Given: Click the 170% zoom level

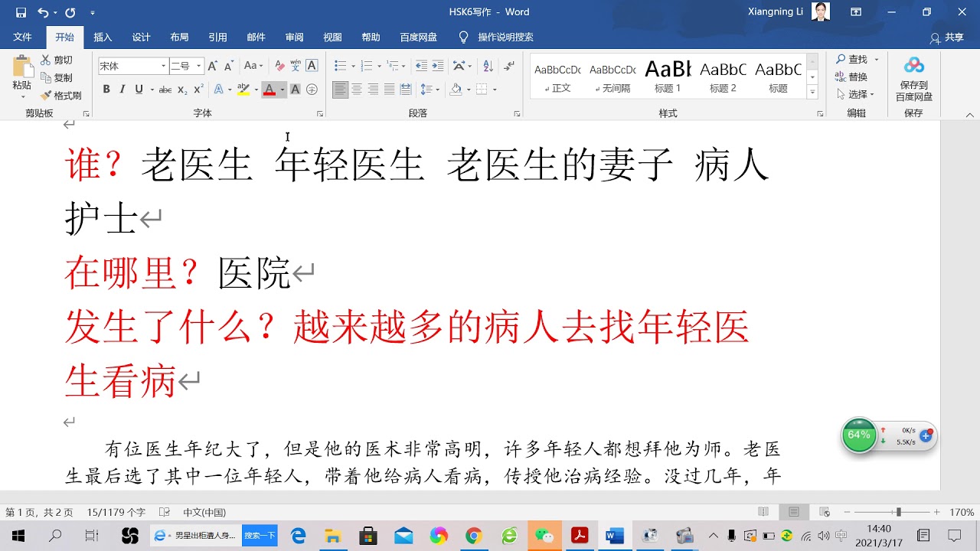Looking at the screenshot, I should point(962,512).
